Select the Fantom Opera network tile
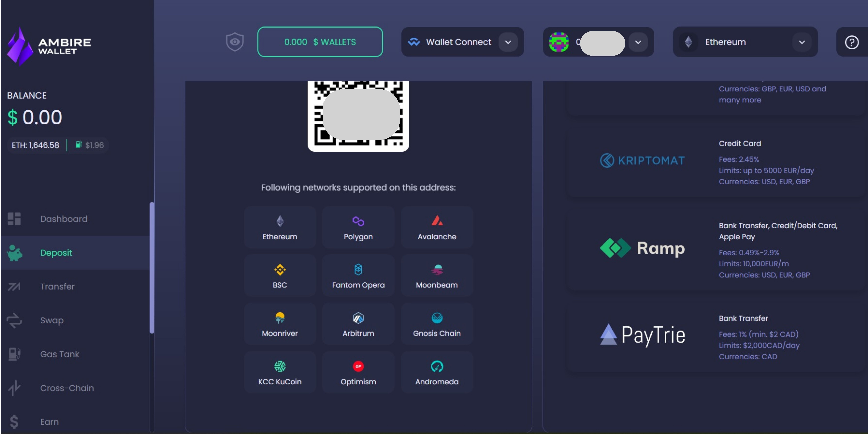Screen dimensions: 868x434 (358, 276)
